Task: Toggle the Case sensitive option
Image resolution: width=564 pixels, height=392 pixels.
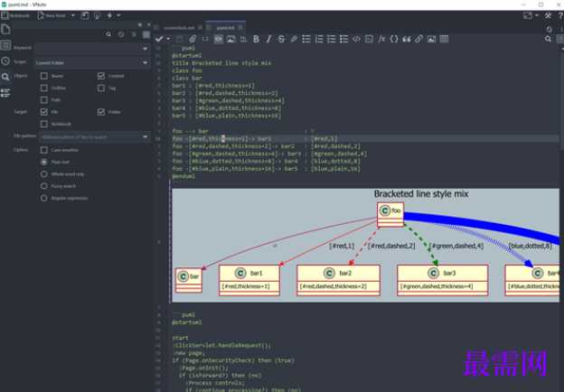Action: point(44,149)
